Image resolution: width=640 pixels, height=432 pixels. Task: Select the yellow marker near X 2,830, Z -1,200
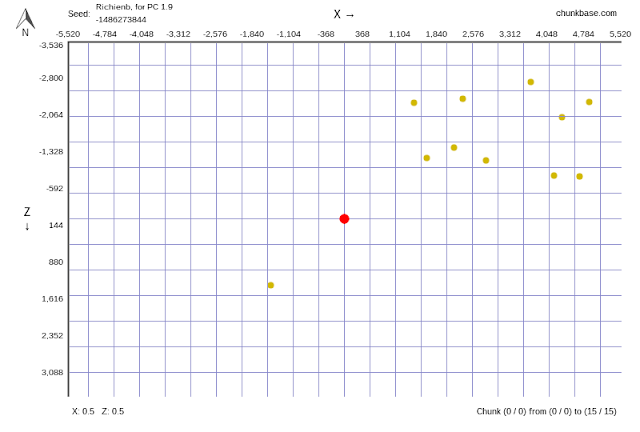[x=486, y=160]
